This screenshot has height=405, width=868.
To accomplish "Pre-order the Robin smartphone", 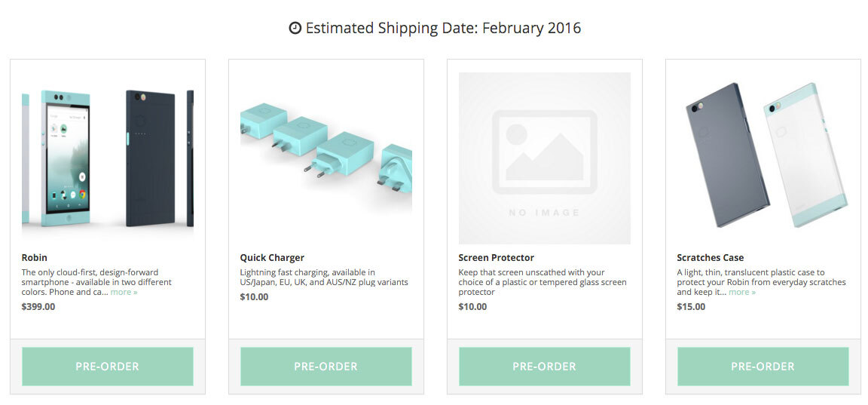I will coord(108,367).
